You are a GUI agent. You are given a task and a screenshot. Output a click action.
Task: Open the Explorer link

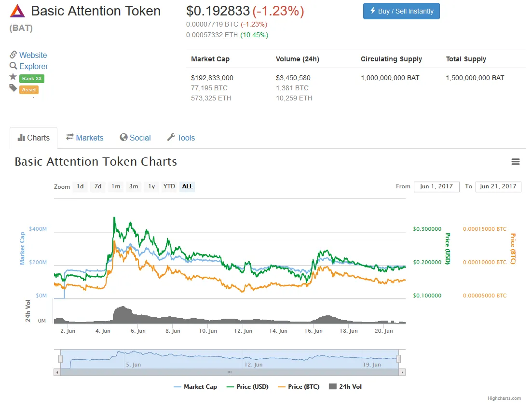[x=34, y=66]
